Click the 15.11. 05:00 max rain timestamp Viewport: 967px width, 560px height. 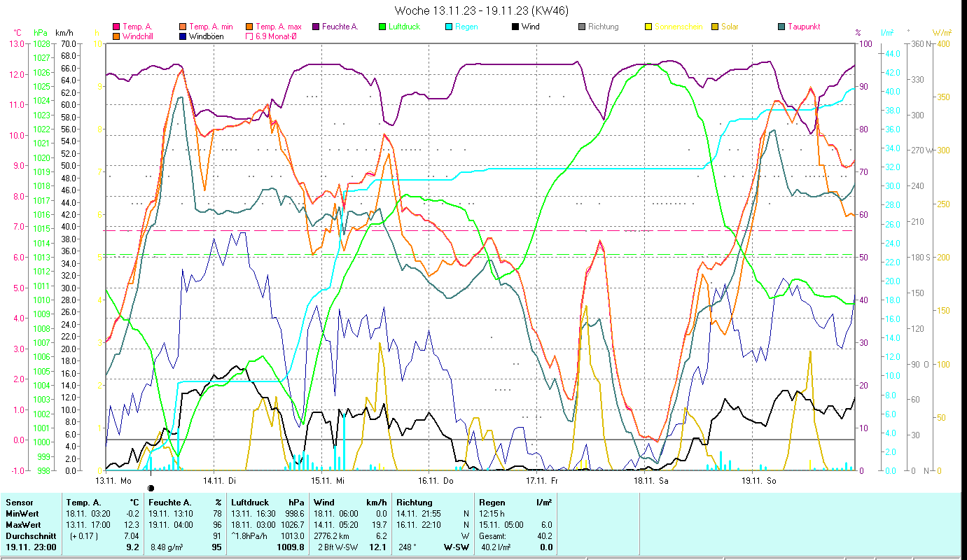[x=503, y=525]
